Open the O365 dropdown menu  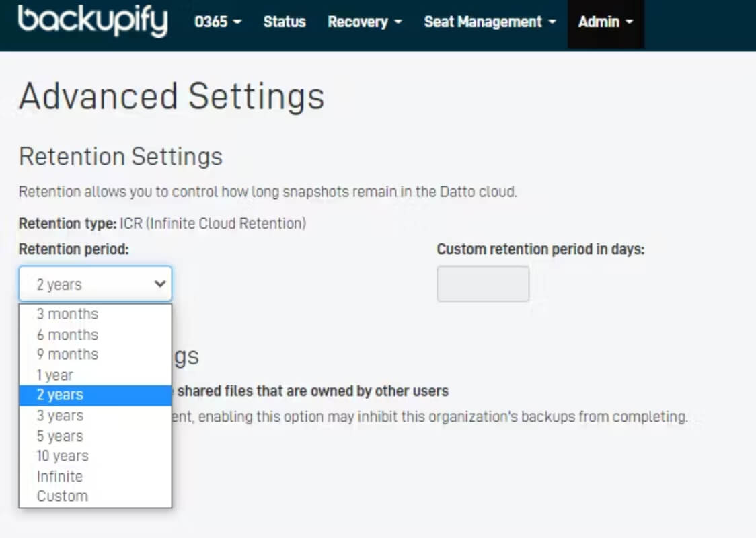click(218, 22)
